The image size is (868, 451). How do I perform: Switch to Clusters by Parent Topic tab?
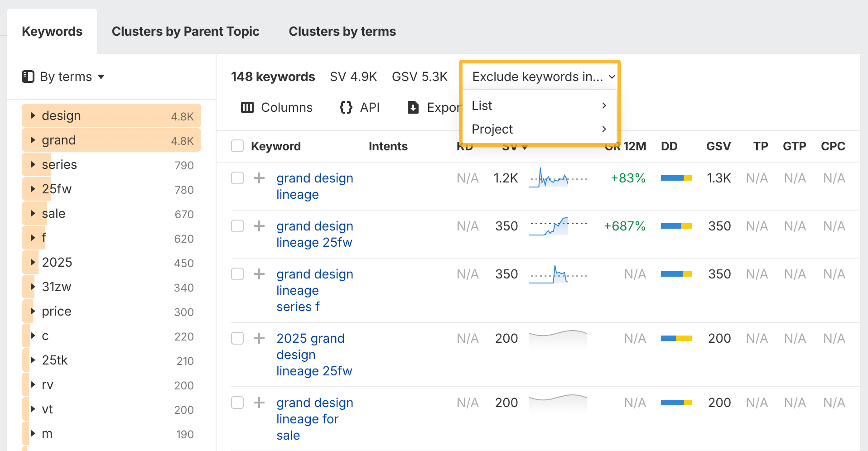pyautogui.click(x=185, y=31)
